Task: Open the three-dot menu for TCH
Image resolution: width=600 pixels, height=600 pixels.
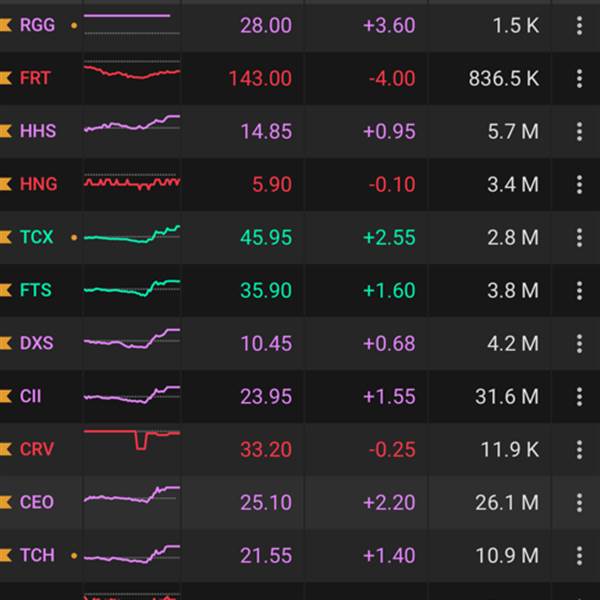Action: [579, 555]
